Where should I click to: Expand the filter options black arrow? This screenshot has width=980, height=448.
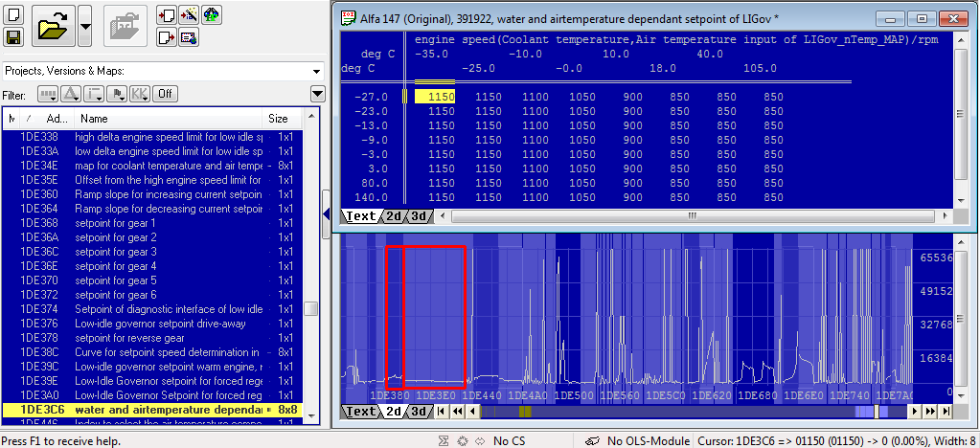tap(317, 95)
